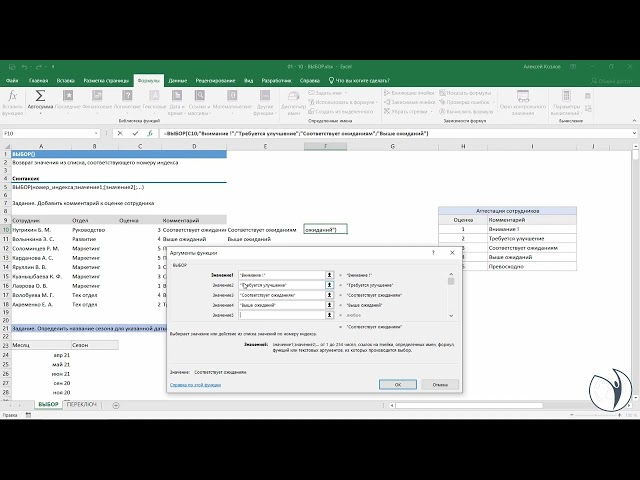This screenshot has height=480, width=640.
Task: Cancel formula entry with X icon
Action: point(120,133)
